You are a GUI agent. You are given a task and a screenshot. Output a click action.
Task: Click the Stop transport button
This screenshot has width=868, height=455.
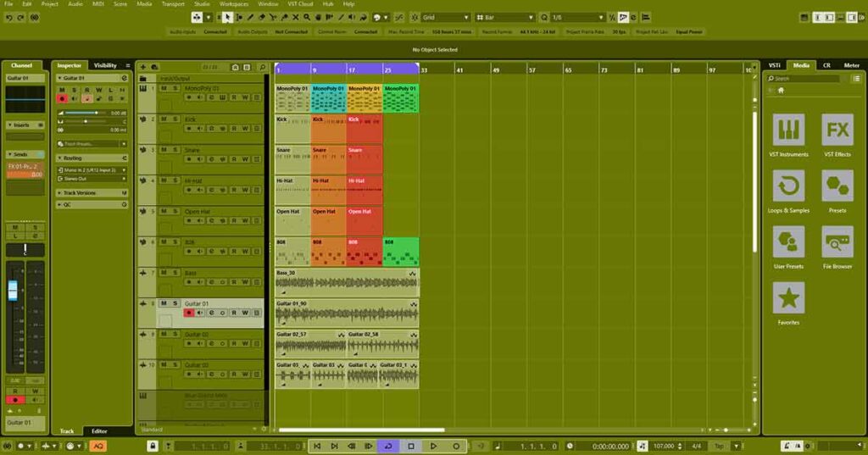(411, 447)
